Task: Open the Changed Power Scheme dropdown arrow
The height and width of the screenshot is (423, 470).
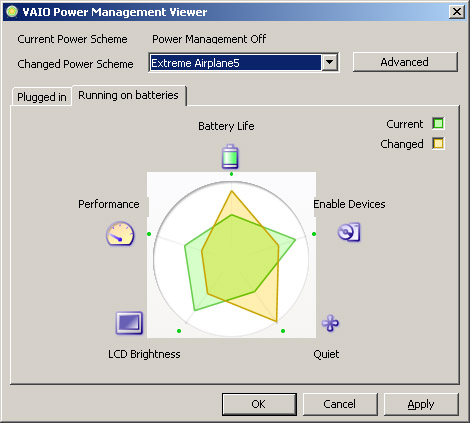Action: point(329,62)
